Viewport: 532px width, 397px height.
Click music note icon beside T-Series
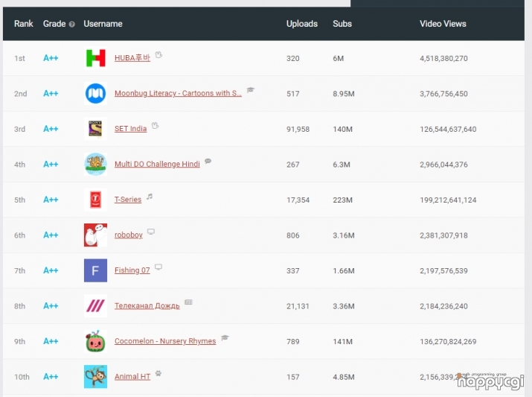click(x=150, y=197)
